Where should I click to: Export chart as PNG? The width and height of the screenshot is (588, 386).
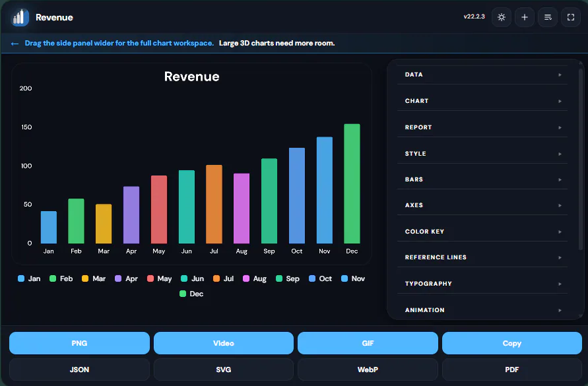[x=79, y=343]
